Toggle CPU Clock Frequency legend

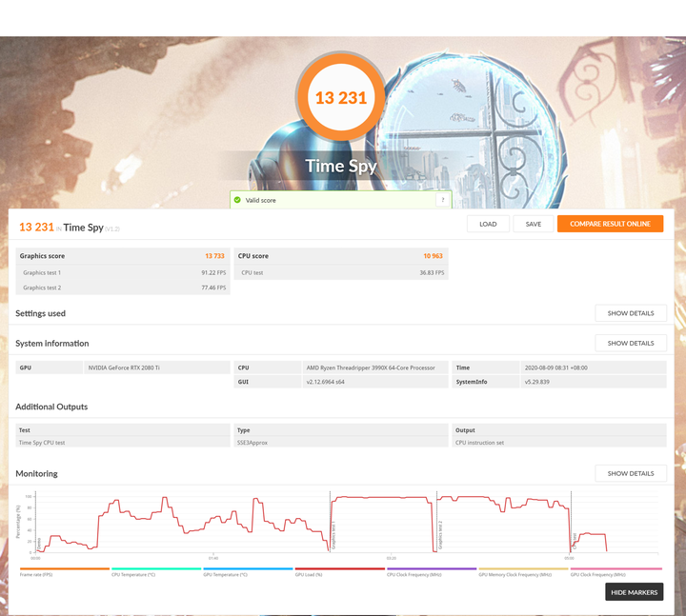coord(432,572)
